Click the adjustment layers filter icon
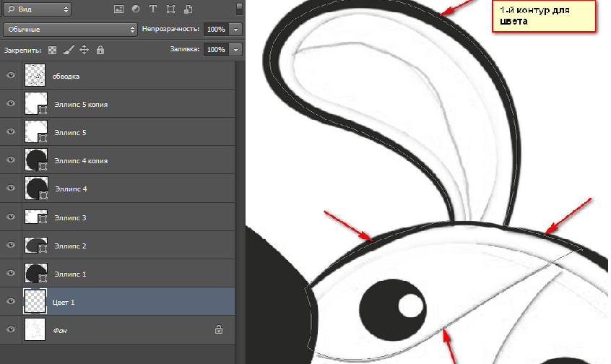This screenshot has width=611, height=364. (135, 10)
